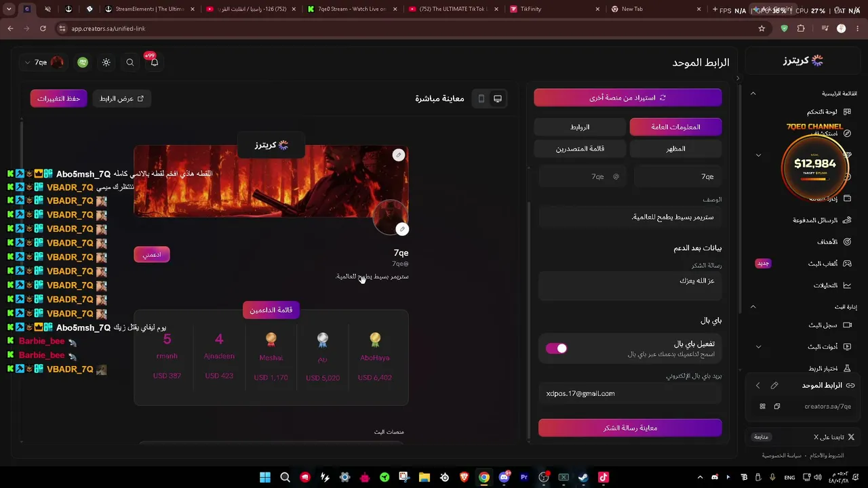Image resolution: width=868 pixels, height=488 pixels.
Task: Click the متابعة follow on X button
Action: (761, 437)
